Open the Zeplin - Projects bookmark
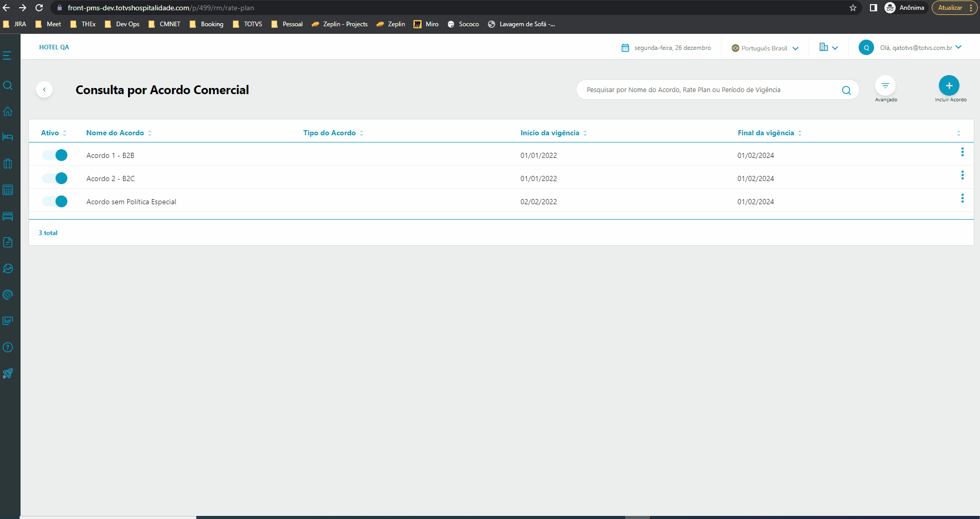This screenshot has height=519, width=980. click(340, 24)
